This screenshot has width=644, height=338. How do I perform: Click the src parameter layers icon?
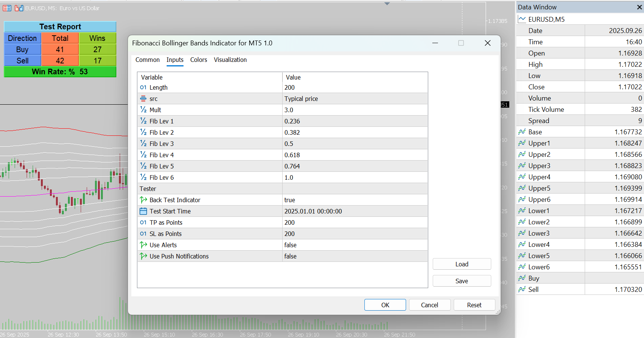(143, 99)
